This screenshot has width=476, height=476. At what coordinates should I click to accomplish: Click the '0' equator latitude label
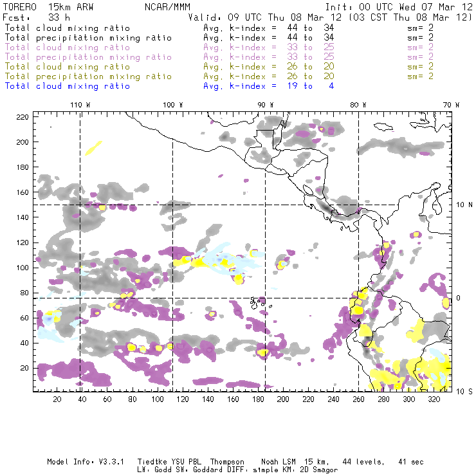pos(459,298)
